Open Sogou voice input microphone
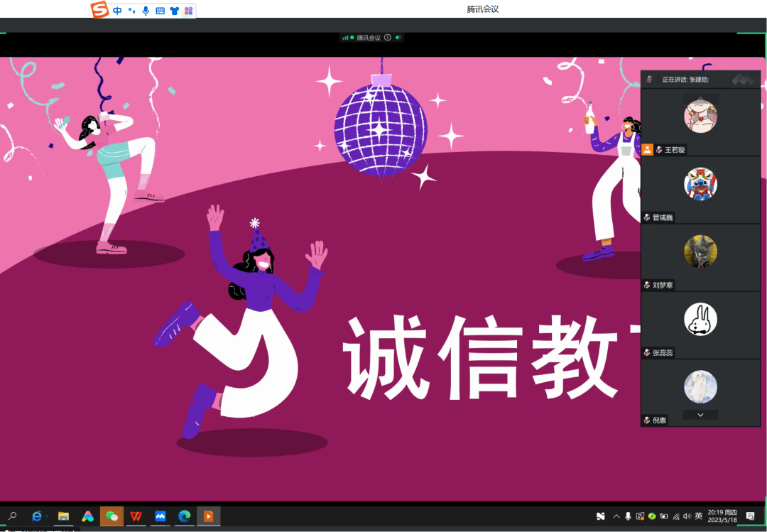 coord(146,11)
